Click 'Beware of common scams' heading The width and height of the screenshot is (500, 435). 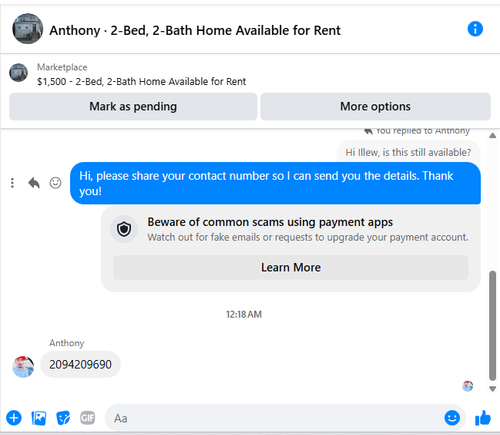click(x=270, y=222)
